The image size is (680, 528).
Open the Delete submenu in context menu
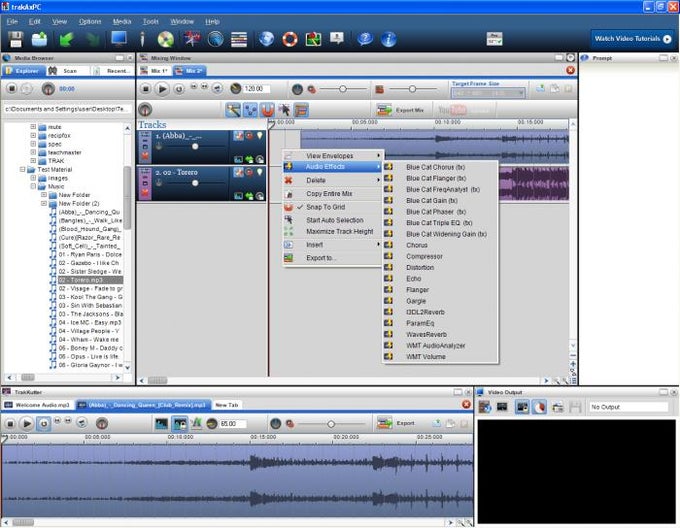(332, 180)
